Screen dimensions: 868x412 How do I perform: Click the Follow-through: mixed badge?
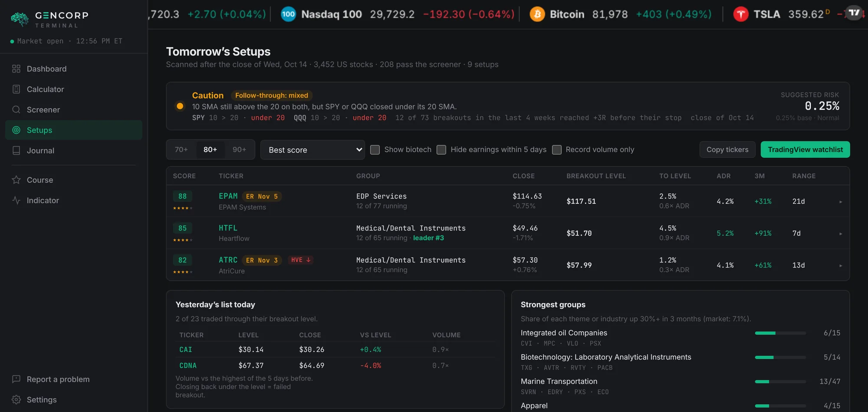(272, 95)
